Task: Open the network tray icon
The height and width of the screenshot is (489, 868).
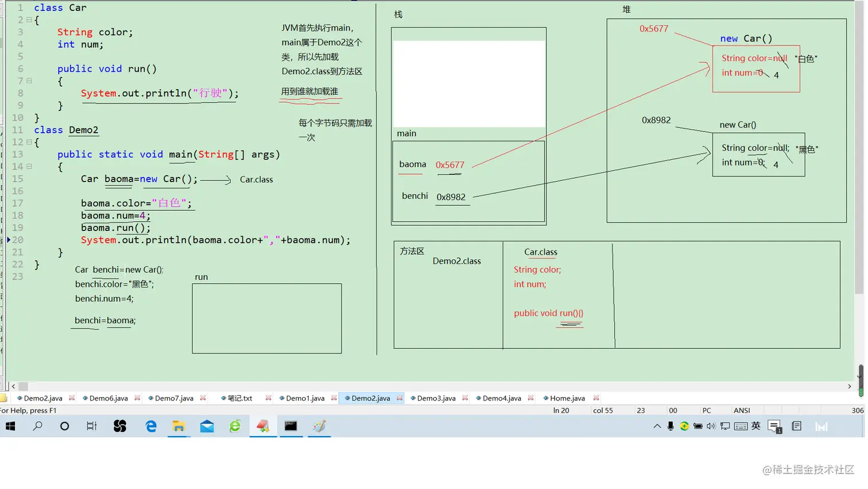Action: click(726, 426)
